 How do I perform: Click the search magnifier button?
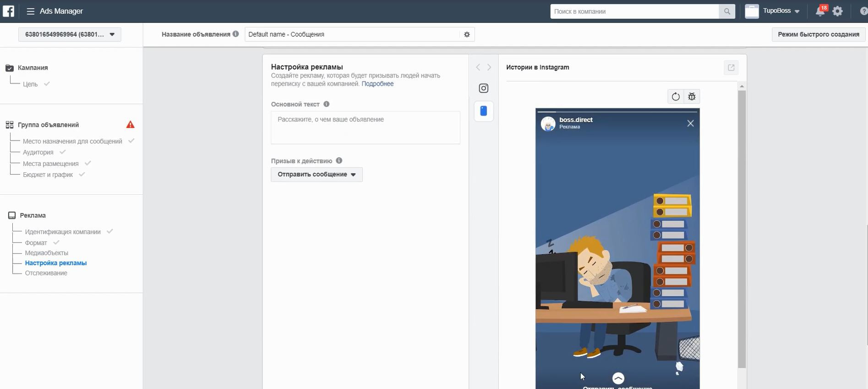726,11
